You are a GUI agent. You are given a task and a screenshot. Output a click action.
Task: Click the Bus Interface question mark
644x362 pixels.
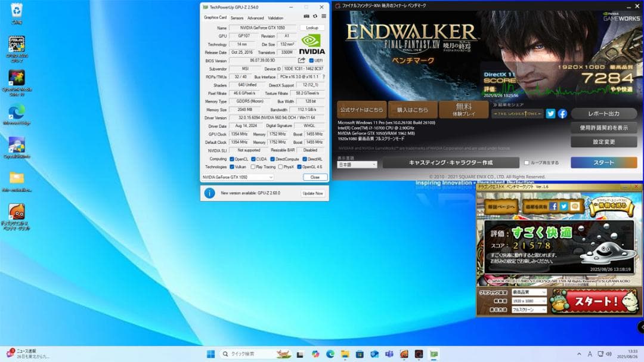click(x=323, y=77)
